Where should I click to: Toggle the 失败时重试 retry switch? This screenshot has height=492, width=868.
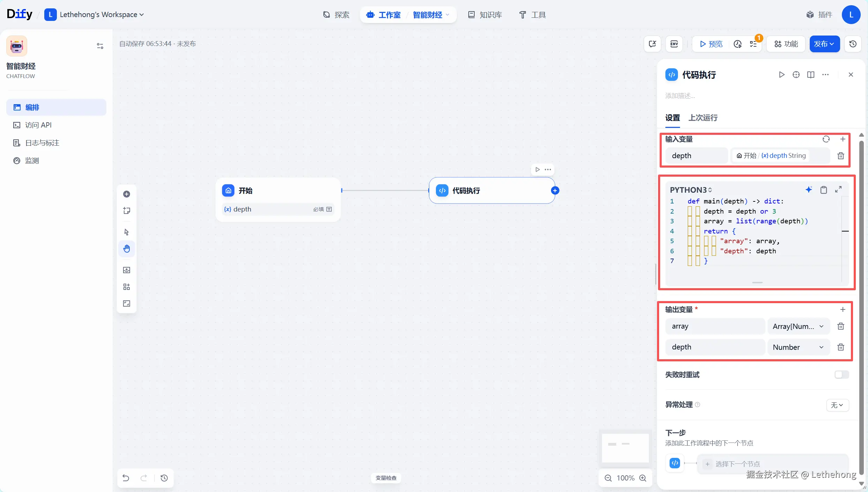click(x=841, y=375)
